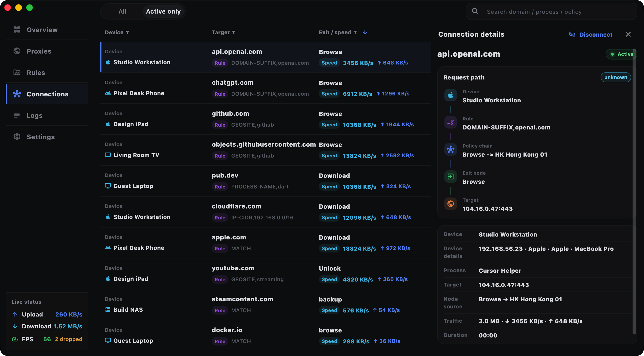
Task: Click the server icon beside Build NAS
Action: [108, 310]
